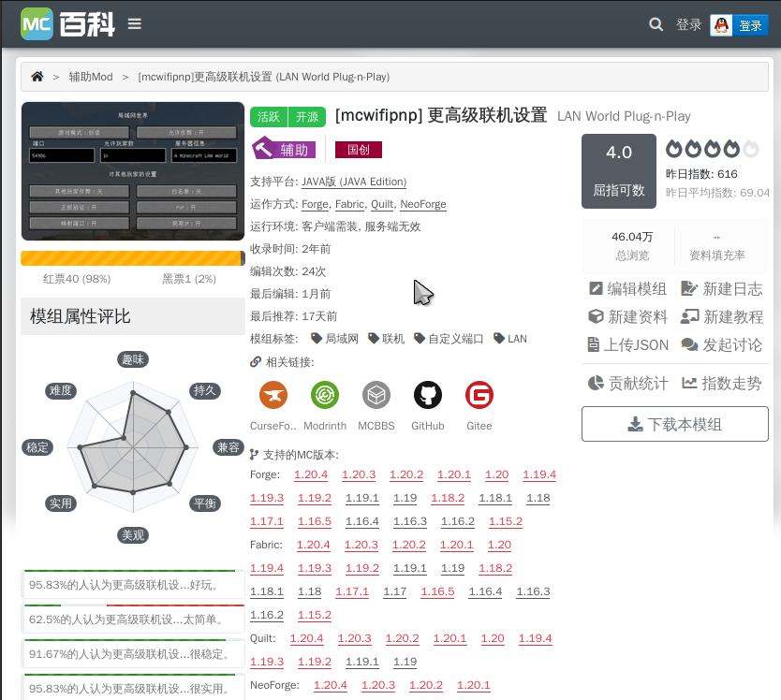781x700 pixels.
Task: Click the QQ penguin login icon
Action: 721,25
